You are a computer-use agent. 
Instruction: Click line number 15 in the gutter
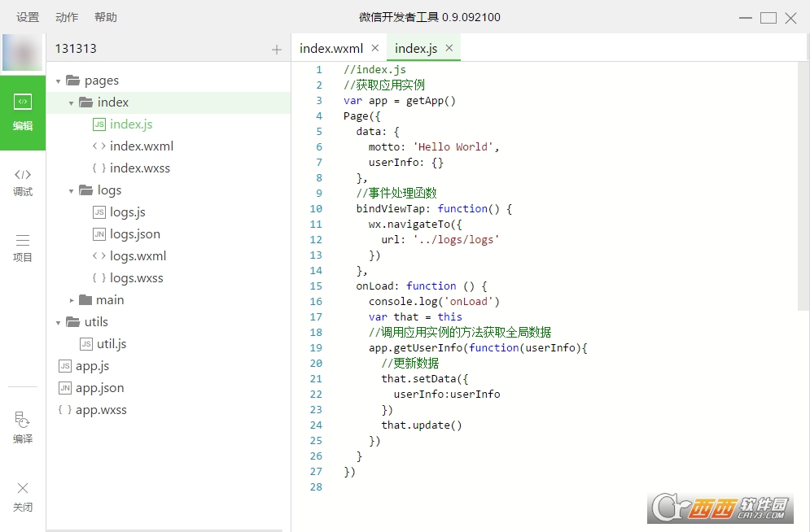(x=316, y=286)
